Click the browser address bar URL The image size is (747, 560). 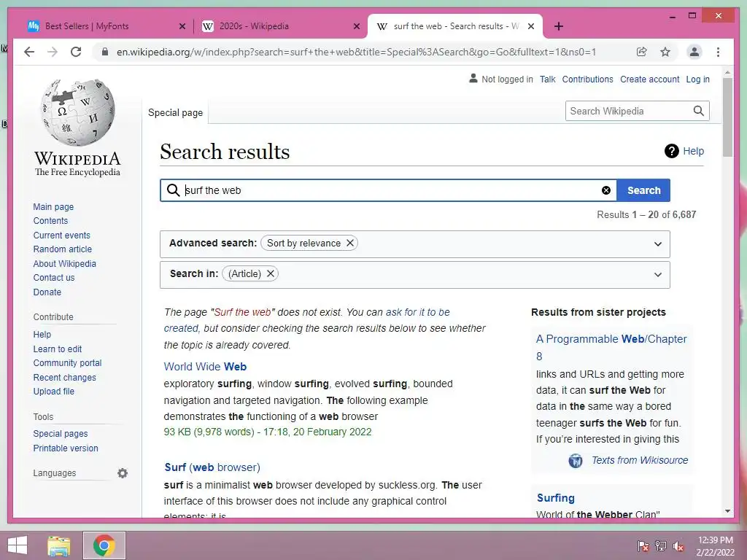pos(356,52)
